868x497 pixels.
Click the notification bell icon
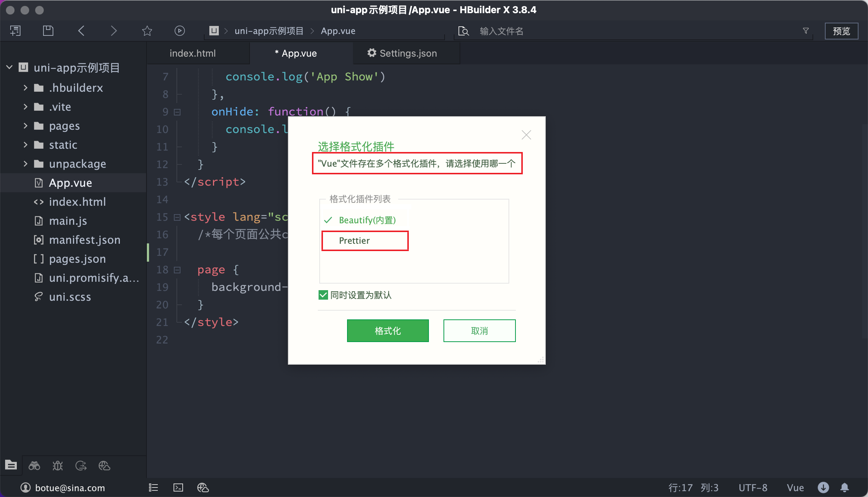[845, 487]
